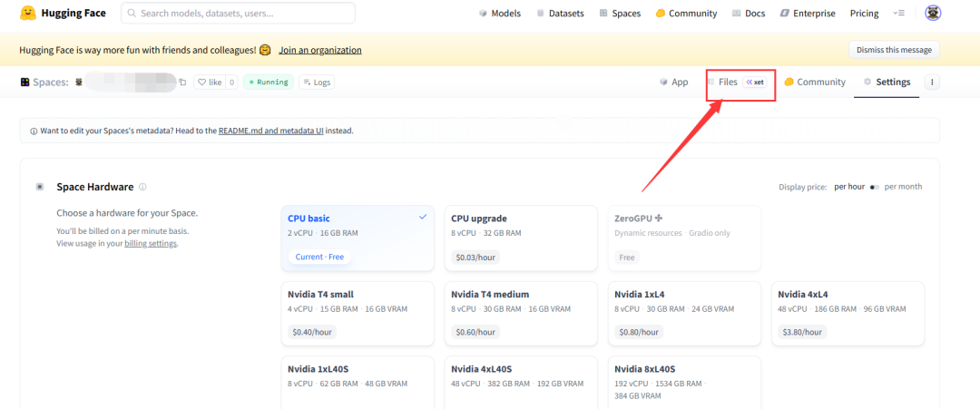The width and height of the screenshot is (980, 409).
Task: Click the $3.80/hour price tag
Action: point(802,332)
